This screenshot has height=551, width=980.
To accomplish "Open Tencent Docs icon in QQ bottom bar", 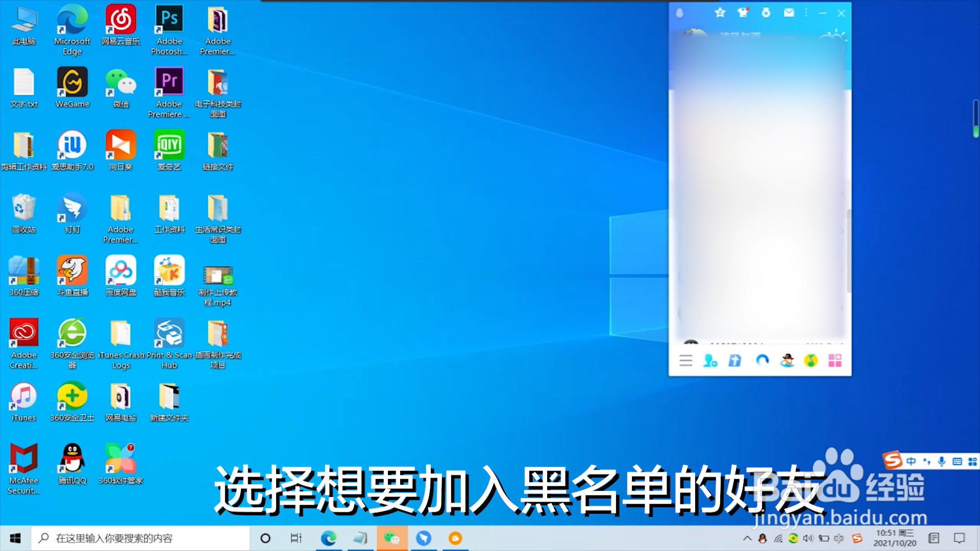I will (x=735, y=361).
